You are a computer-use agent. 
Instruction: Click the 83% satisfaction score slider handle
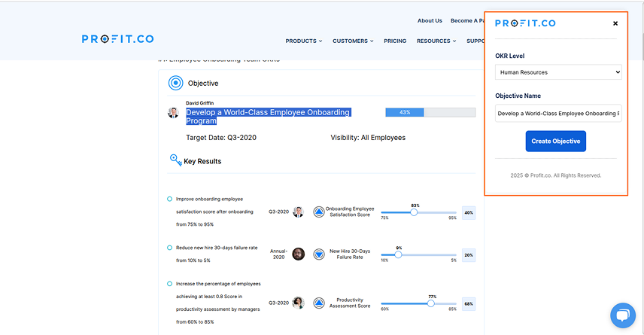point(414,212)
